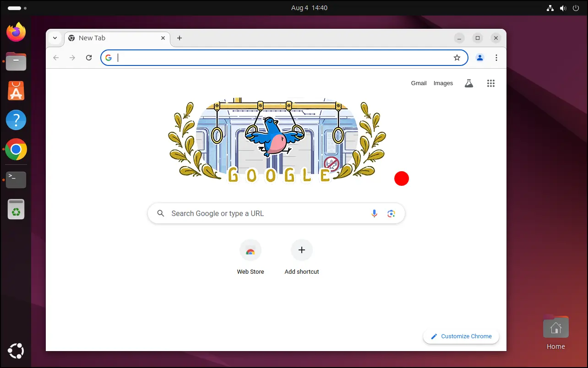
Task: Open the Chrome three-dot menu
Action: (x=496, y=58)
